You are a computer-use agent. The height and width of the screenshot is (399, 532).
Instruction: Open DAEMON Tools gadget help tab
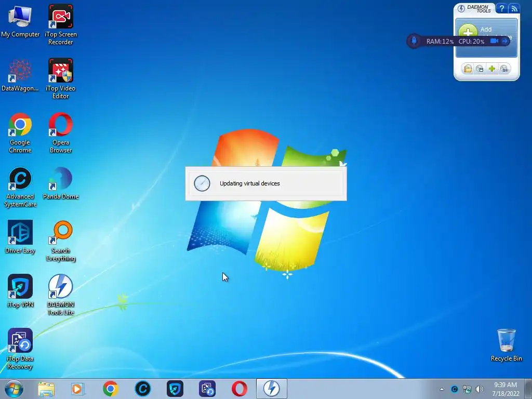[x=501, y=8]
